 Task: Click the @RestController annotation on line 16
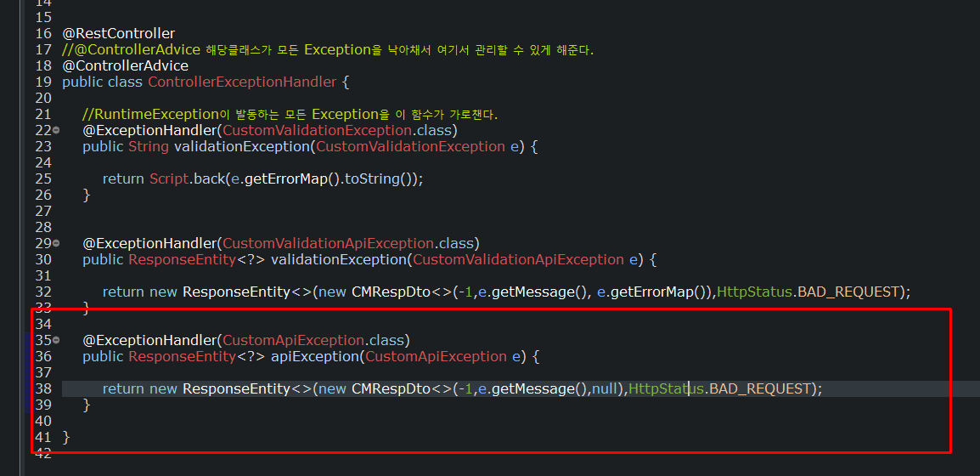[x=119, y=33]
